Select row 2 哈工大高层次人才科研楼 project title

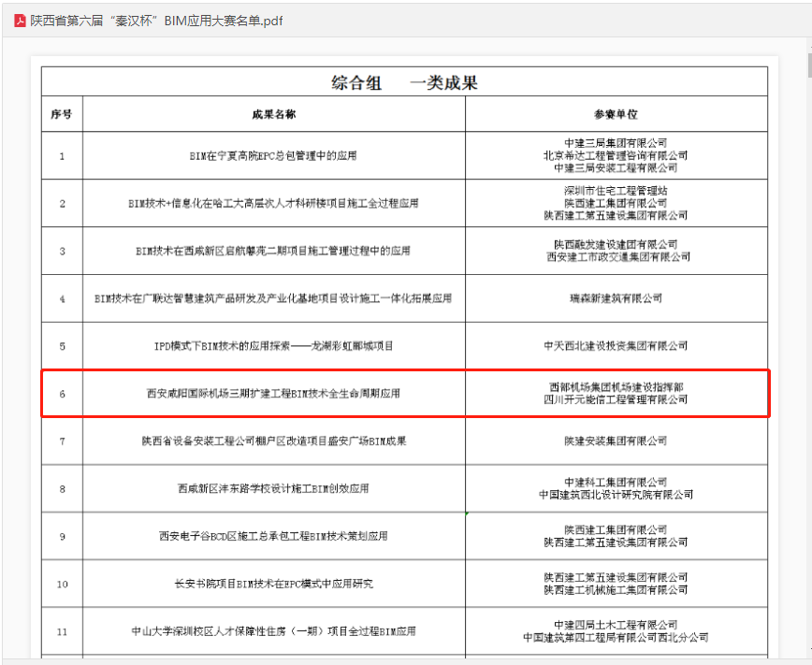click(273, 204)
